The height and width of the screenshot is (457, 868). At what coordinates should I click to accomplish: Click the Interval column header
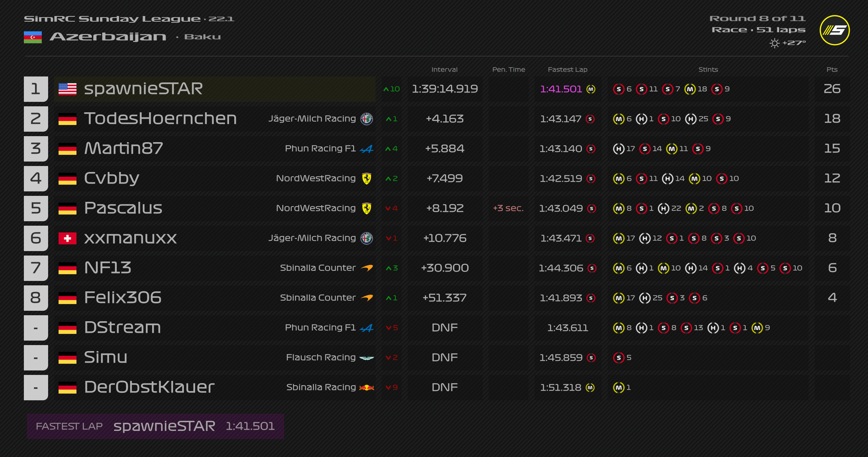click(x=444, y=69)
